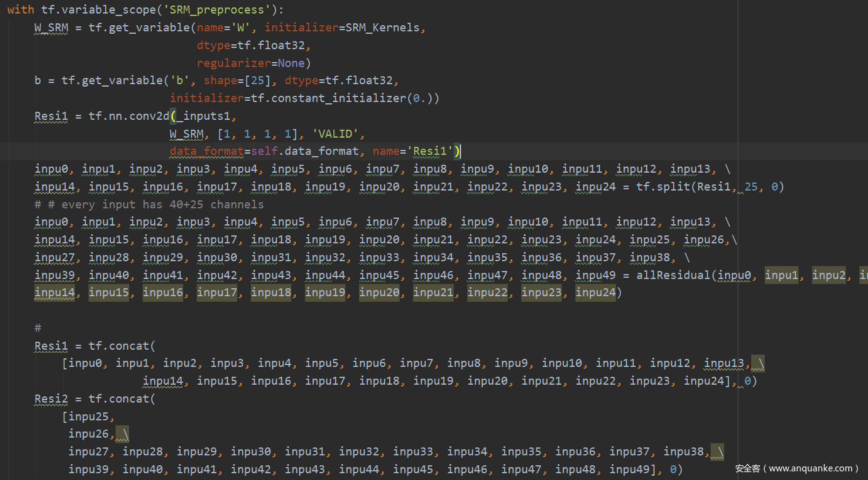
Task: Click the comment about 40+25 channels
Action: coord(149,204)
